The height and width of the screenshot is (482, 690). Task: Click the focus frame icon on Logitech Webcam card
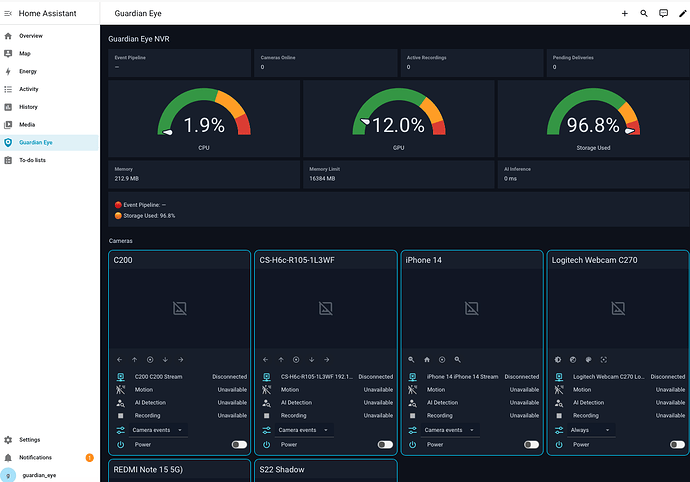(604, 360)
